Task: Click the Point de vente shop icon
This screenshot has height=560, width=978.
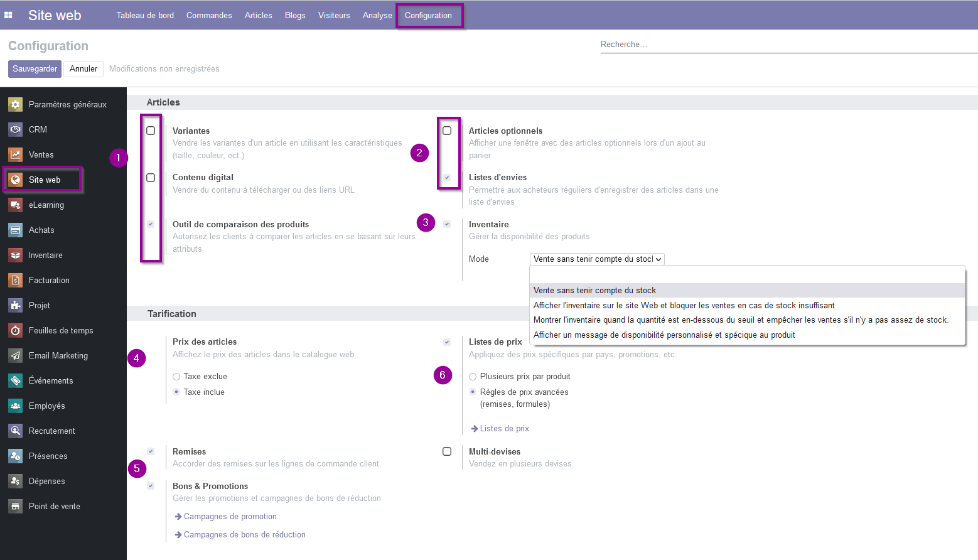Action: point(16,506)
